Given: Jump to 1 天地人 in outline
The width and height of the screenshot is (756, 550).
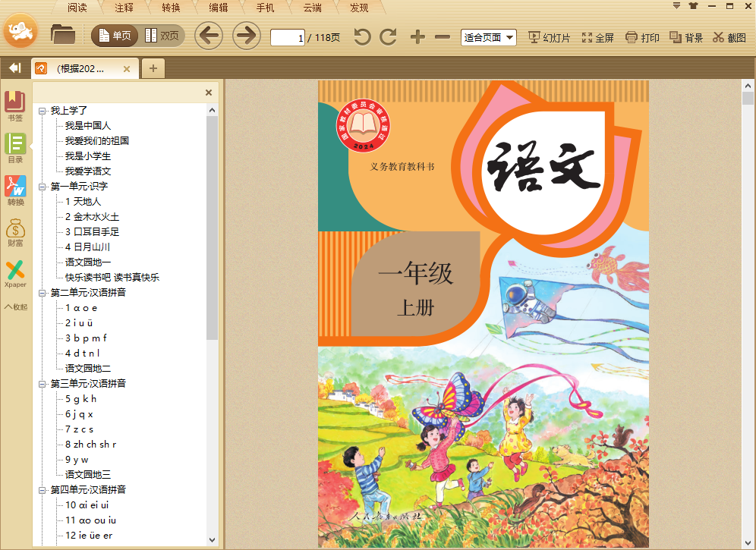Looking at the screenshot, I should (x=83, y=202).
